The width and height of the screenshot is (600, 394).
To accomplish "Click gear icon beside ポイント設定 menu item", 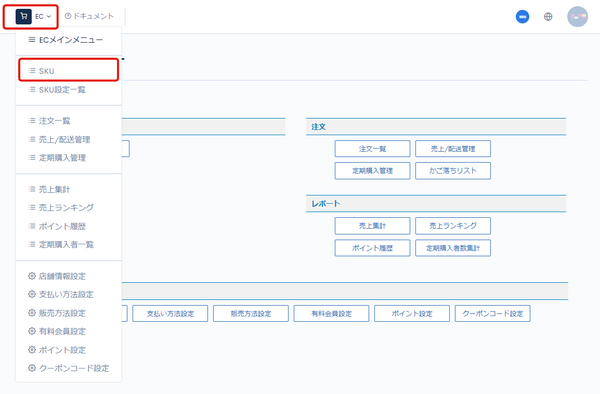I will [x=32, y=350].
